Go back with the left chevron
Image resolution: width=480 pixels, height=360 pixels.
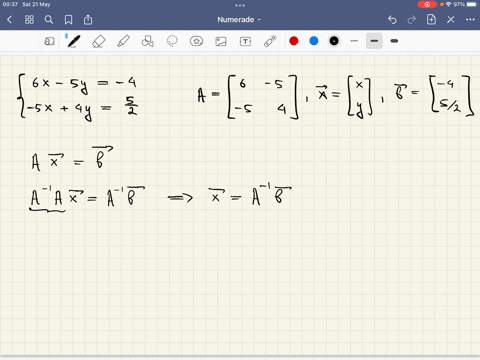pyautogui.click(x=9, y=20)
